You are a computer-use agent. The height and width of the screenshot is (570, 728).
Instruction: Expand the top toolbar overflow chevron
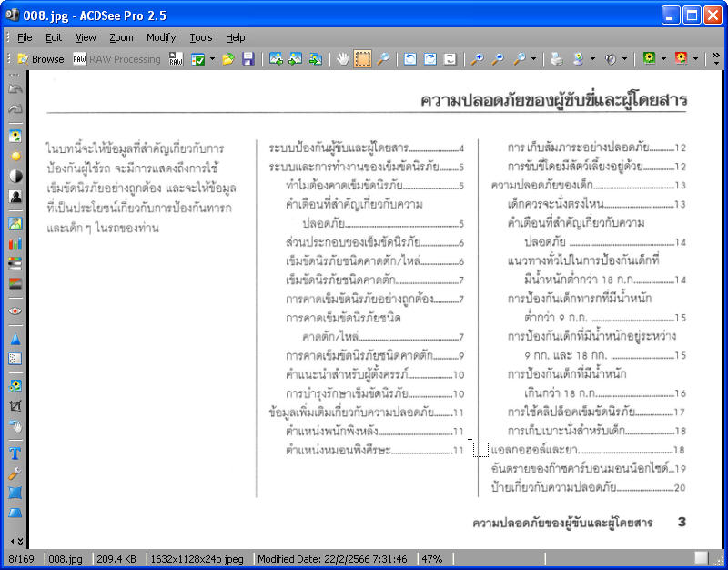(x=716, y=58)
